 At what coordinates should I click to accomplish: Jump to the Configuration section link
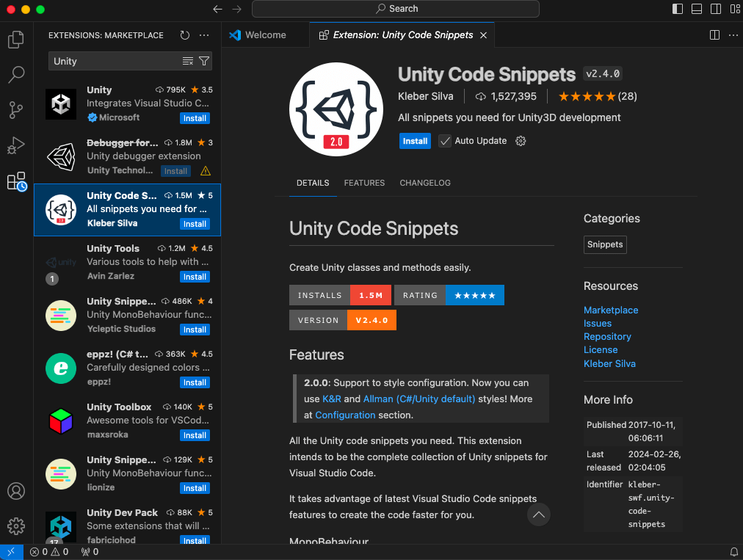click(x=345, y=415)
